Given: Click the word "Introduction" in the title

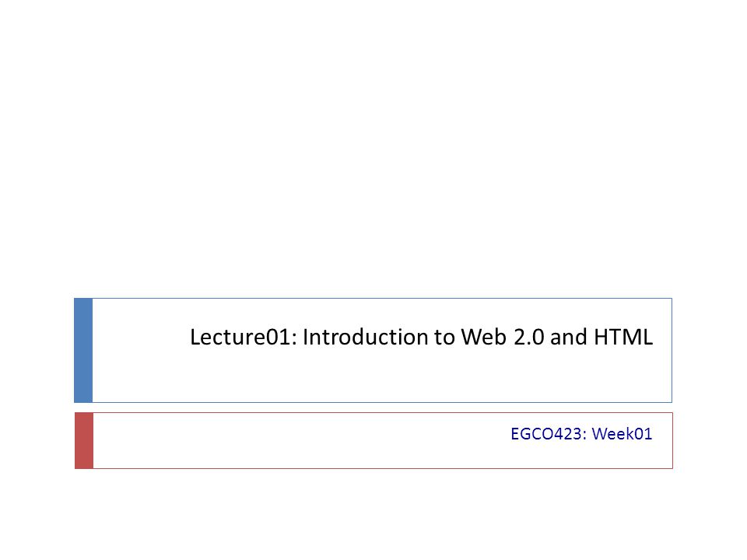Looking at the screenshot, I should pos(366,337).
